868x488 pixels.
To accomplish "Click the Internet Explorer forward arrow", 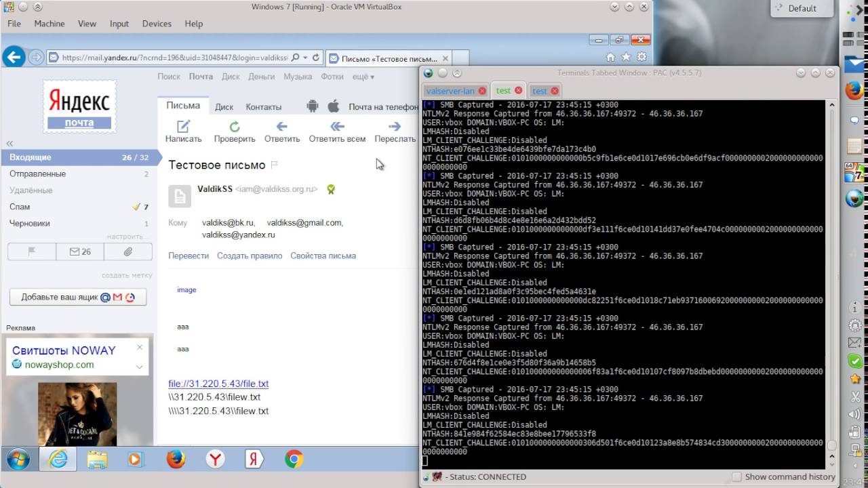I will point(36,58).
